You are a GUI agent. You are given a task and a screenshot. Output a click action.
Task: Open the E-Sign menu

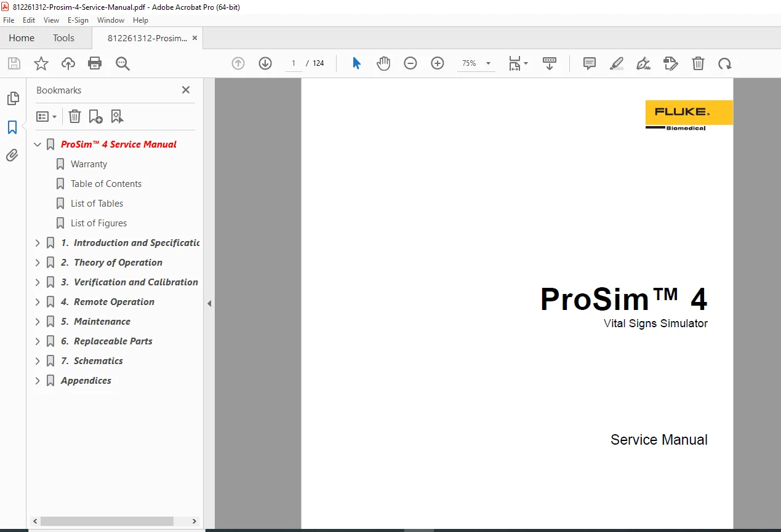[78, 20]
